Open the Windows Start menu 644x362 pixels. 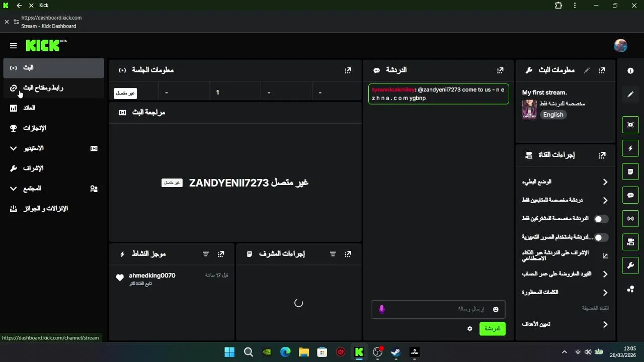[229, 352]
